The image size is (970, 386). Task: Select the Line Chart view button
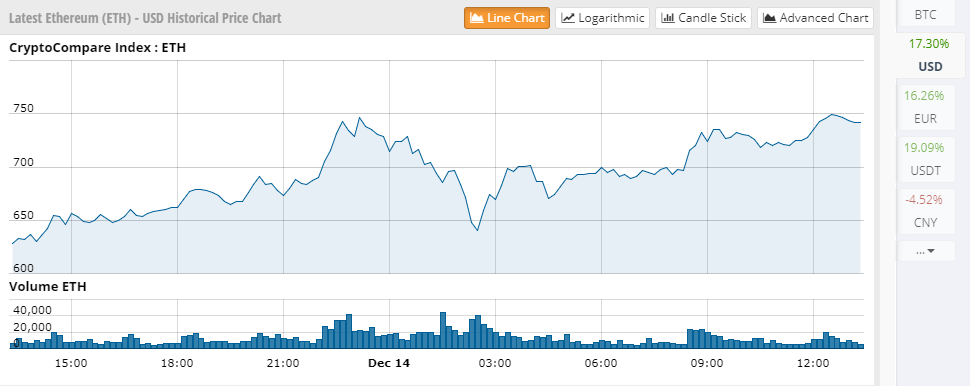[507, 18]
